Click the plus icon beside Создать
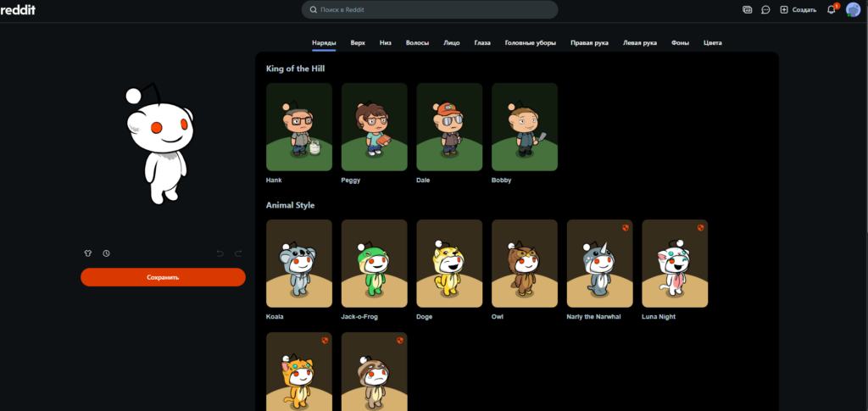868x411 pixels. [x=784, y=9]
